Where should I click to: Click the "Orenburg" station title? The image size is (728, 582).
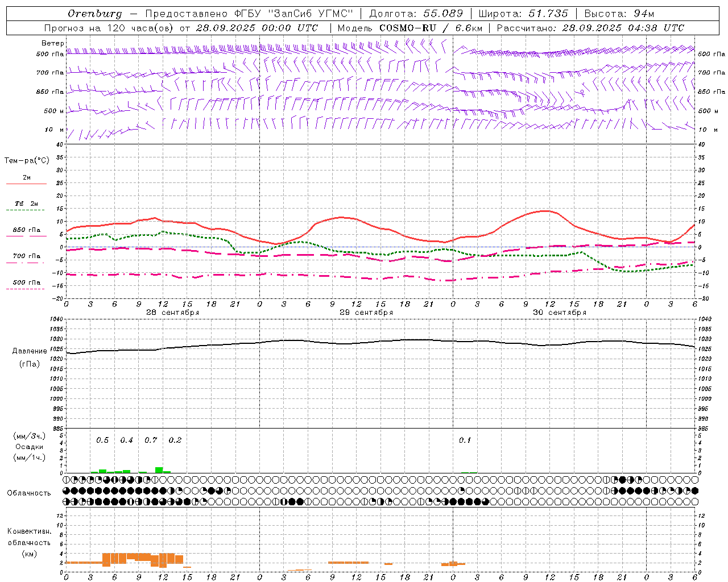(x=94, y=14)
